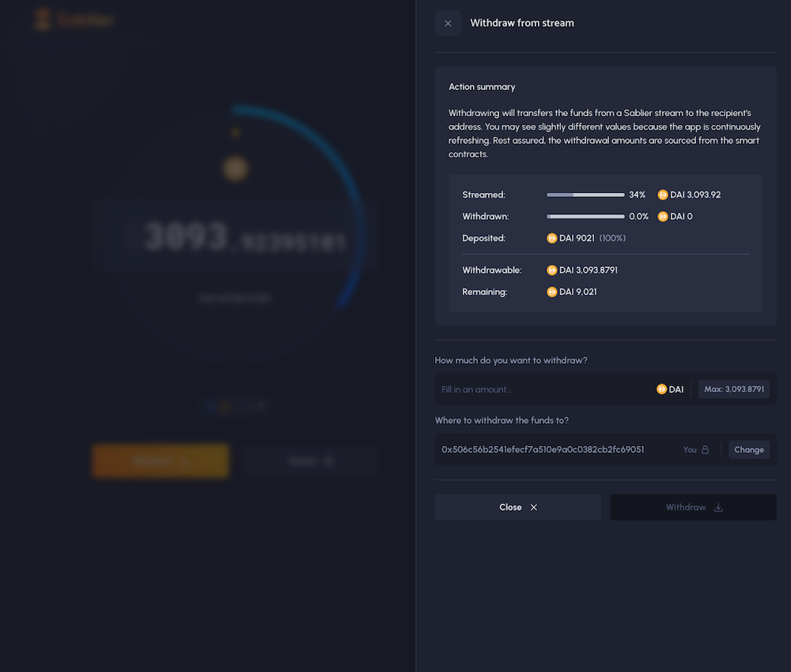Click Change to edit the recipient address

(x=748, y=449)
